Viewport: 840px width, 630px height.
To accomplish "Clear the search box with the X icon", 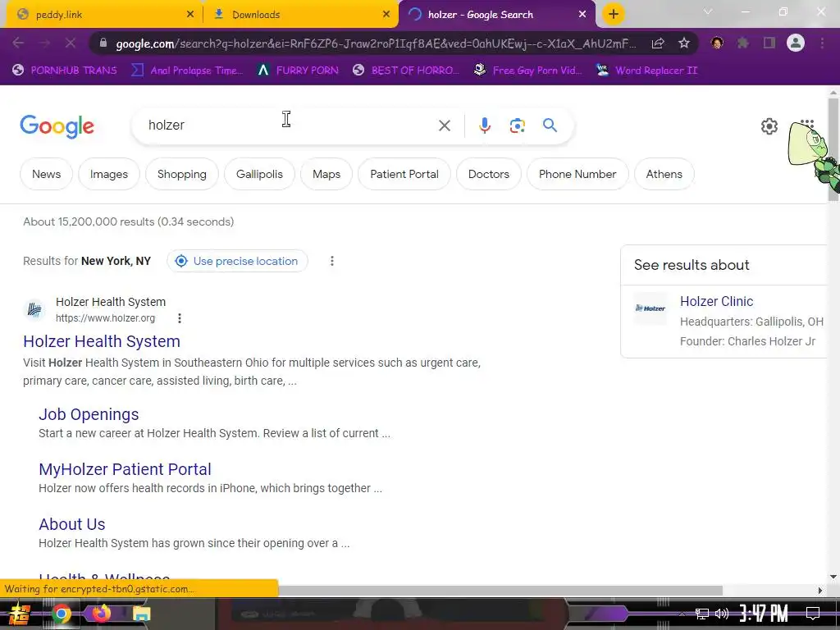I will tap(444, 126).
